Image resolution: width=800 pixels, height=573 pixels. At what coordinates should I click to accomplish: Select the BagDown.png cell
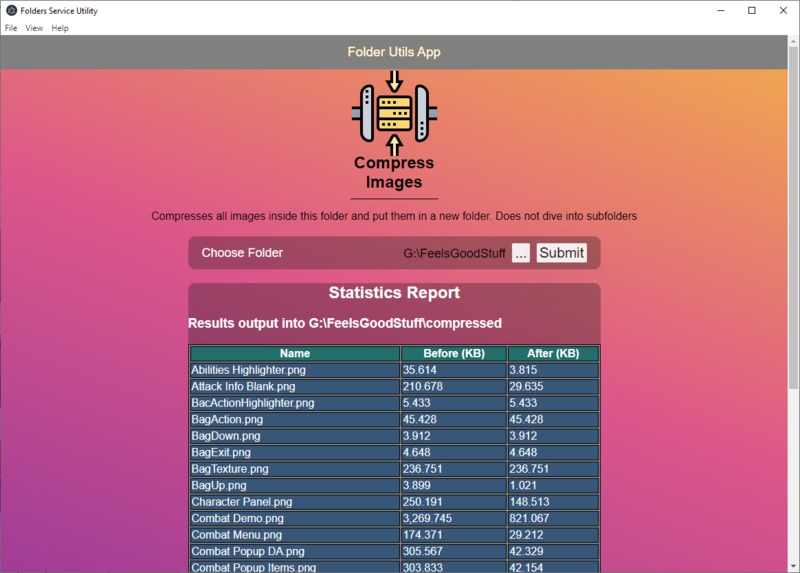click(x=294, y=436)
